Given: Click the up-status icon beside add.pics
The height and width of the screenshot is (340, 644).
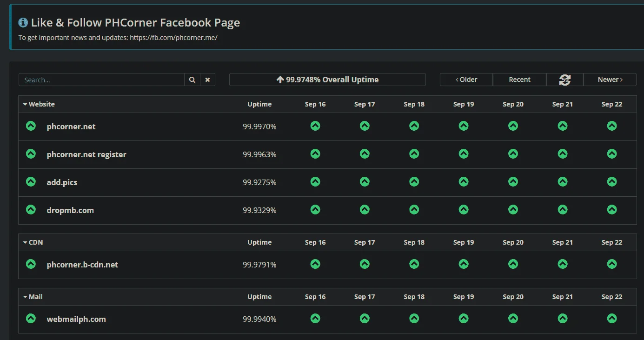Looking at the screenshot, I should (31, 181).
